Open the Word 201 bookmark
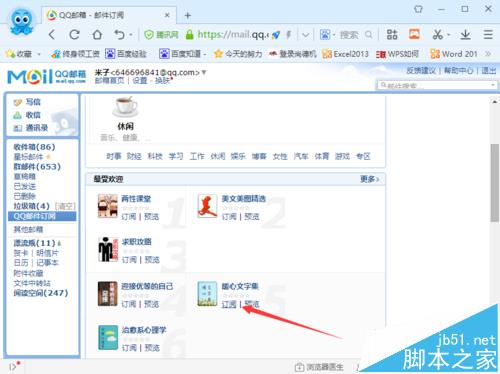This screenshot has width=500, height=374. coord(454,54)
